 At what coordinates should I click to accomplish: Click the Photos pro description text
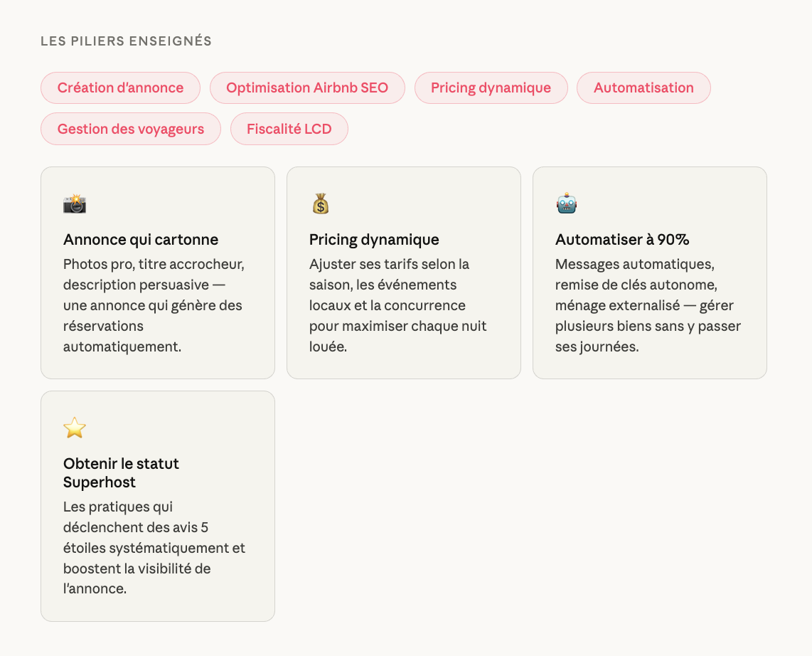(x=154, y=305)
